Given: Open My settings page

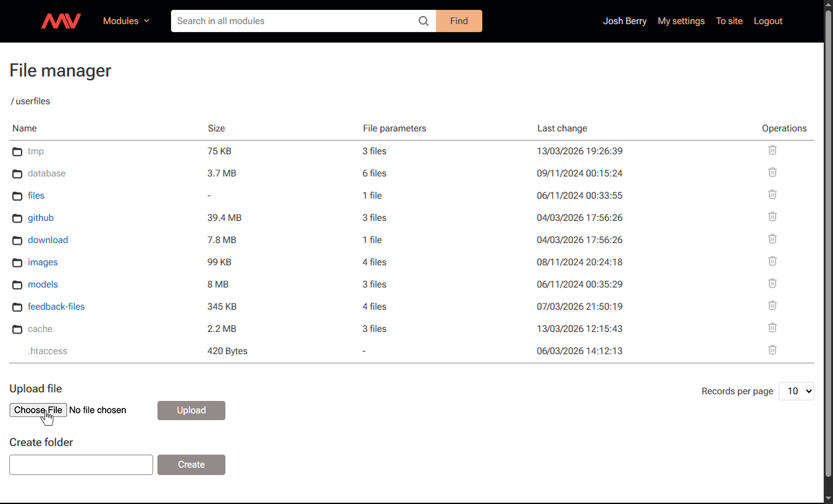Looking at the screenshot, I should click(680, 21).
